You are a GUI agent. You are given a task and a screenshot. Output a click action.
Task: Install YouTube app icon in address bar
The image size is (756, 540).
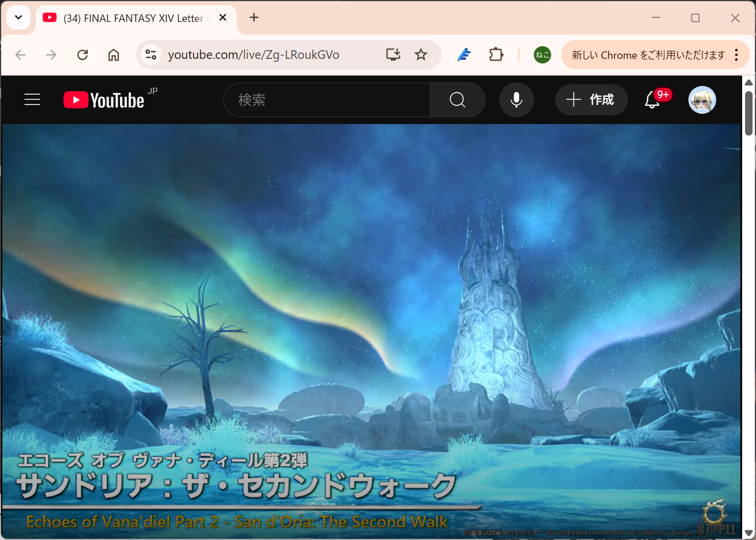coord(393,55)
